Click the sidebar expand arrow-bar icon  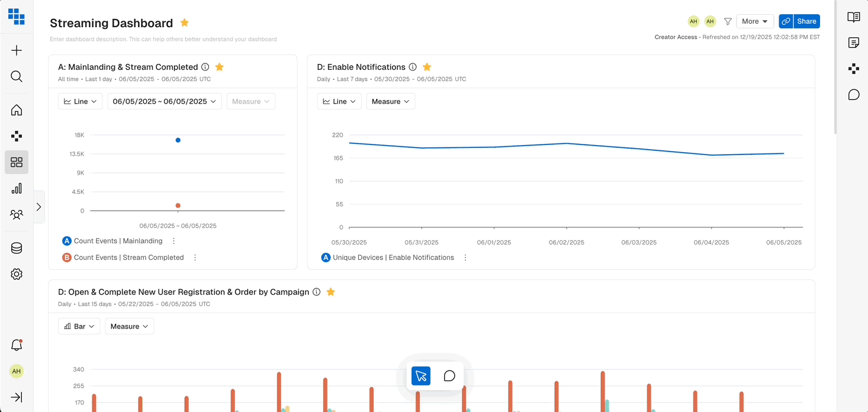pos(17,397)
